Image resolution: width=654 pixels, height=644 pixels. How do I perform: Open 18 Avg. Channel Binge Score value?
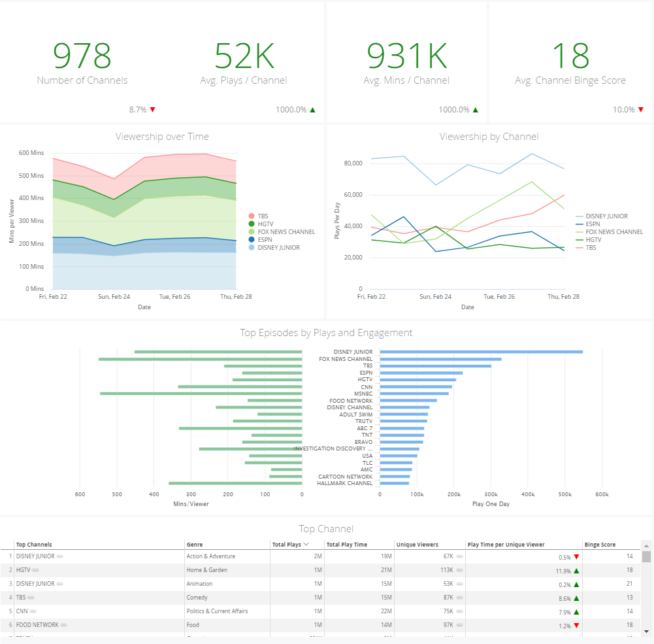(570, 56)
